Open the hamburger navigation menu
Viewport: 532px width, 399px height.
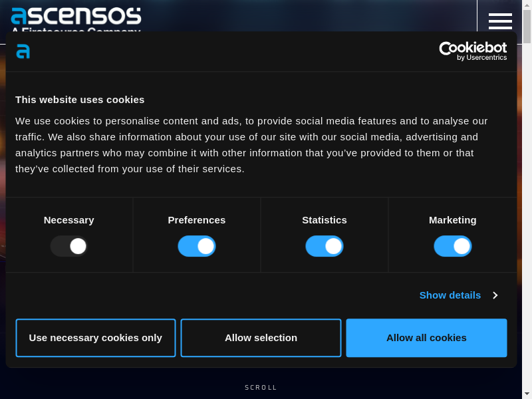click(x=500, y=21)
